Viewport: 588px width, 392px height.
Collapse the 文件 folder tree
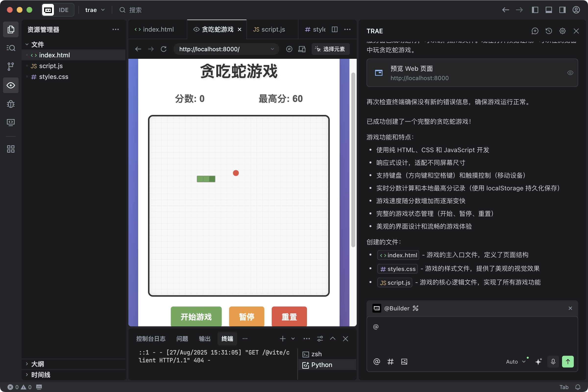pyautogui.click(x=27, y=44)
